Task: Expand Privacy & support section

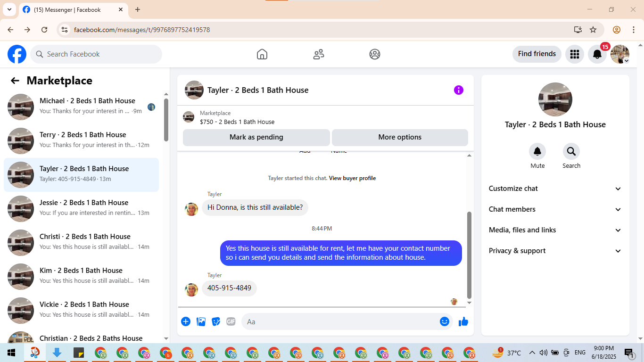Action: click(x=555, y=251)
